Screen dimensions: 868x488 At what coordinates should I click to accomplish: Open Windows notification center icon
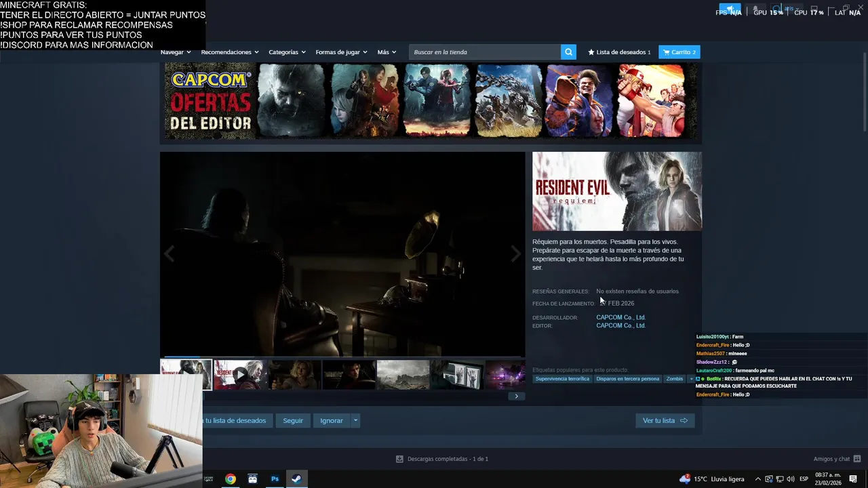coord(853,479)
